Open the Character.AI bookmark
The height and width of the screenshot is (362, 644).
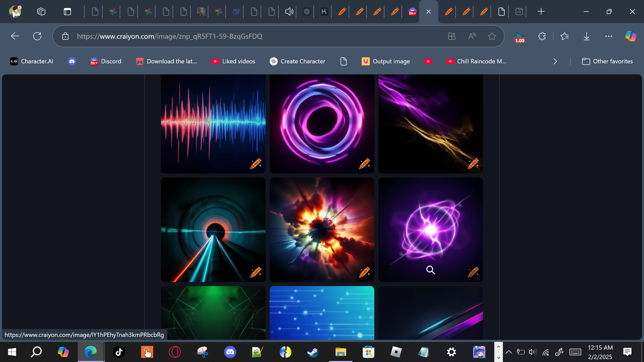pyautogui.click(x=32, y=61)
